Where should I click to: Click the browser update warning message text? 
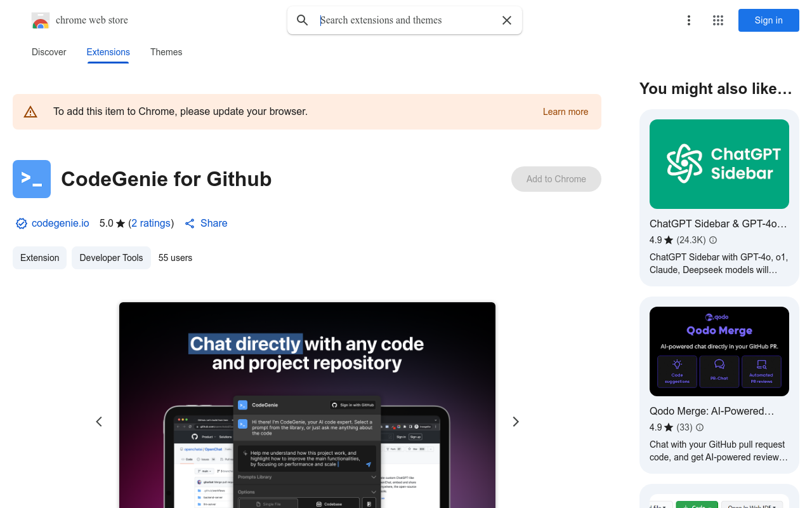pos(180,112)
